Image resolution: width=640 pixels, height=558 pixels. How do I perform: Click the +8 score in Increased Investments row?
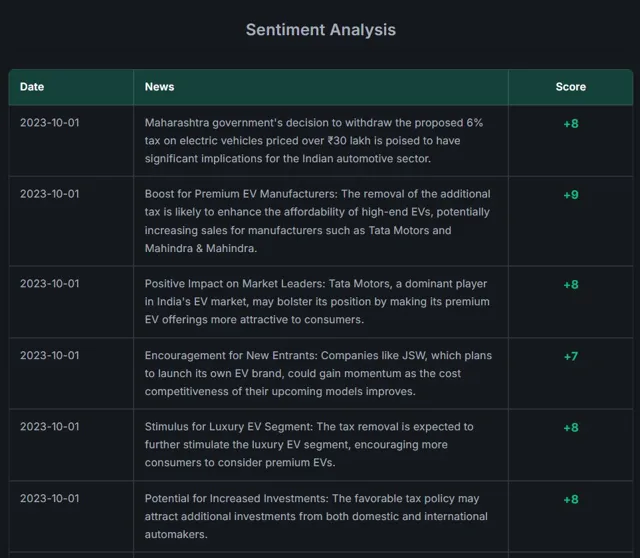tap(571, 499)
